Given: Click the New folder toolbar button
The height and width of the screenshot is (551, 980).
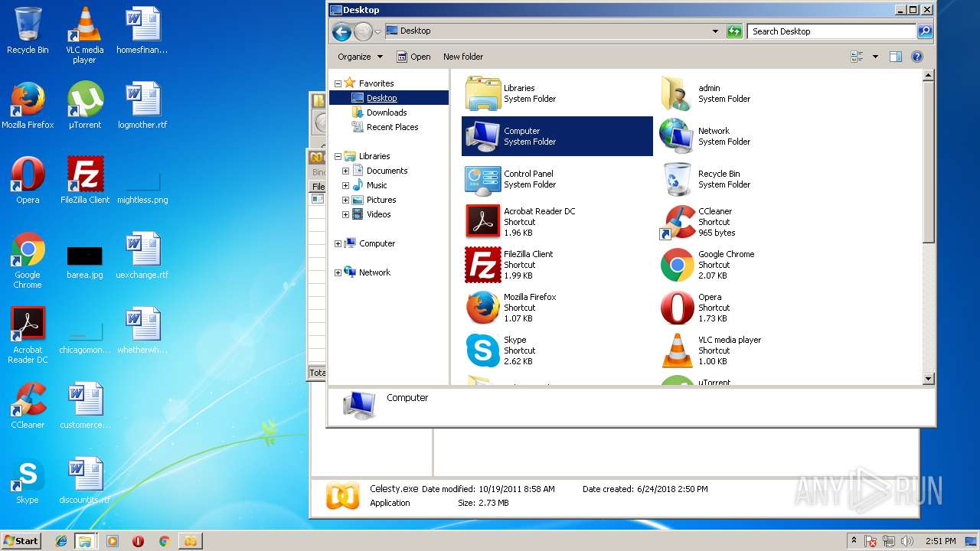Looking at the screenshot, I should [x=463, y=57].
